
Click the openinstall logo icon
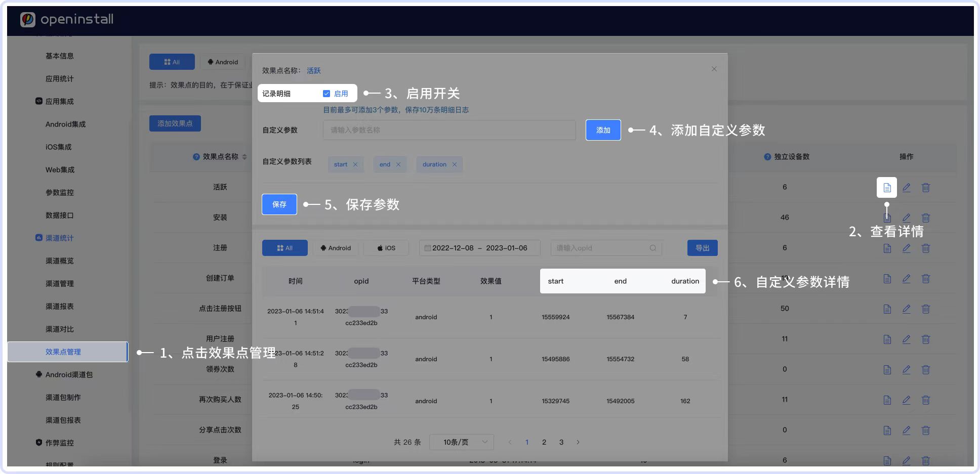coord(27,19)
